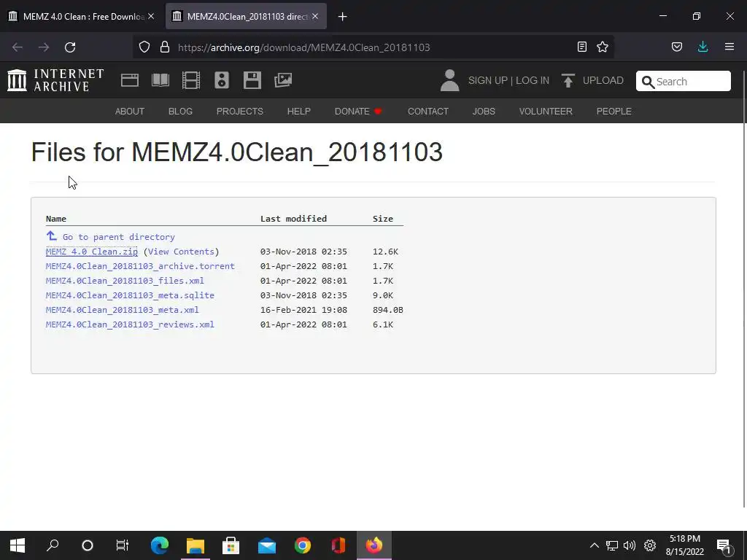This screenshot has width=747, height=560.
Task: Open the Windows Start menu
Action: click(18, 545)
